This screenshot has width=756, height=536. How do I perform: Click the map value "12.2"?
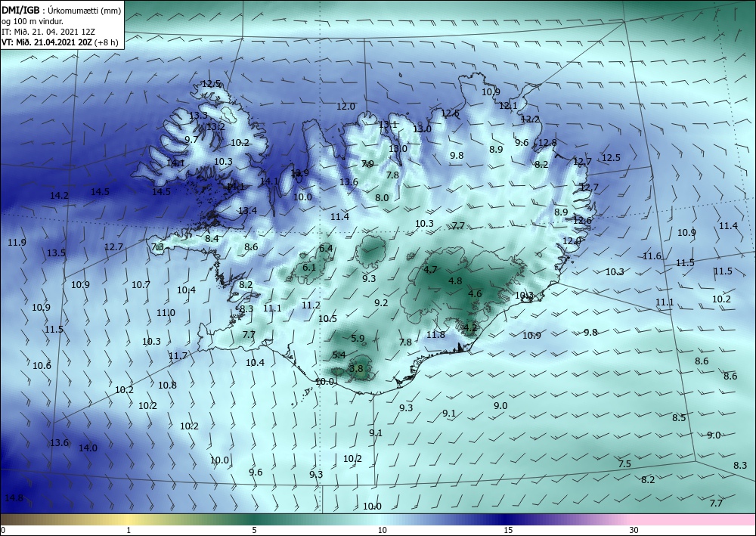click(531, 119)
